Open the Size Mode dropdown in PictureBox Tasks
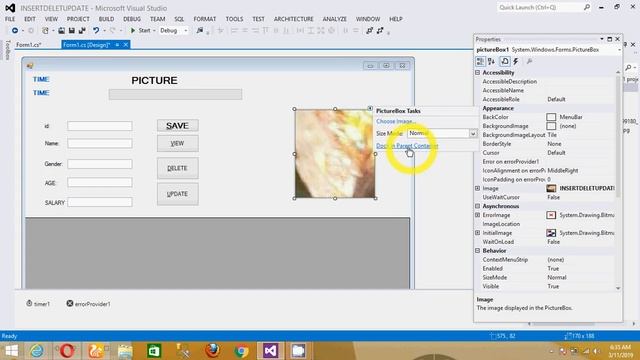 (473, 133)
